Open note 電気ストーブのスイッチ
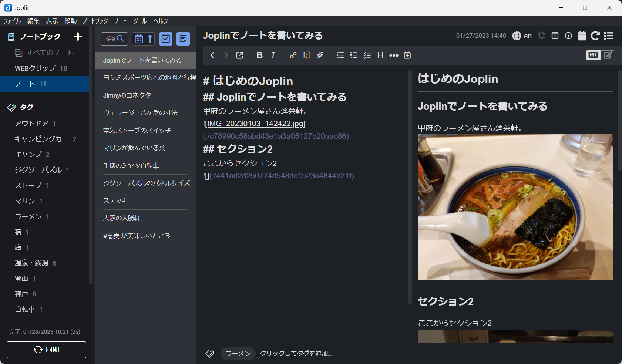The width and height of the screenshot is (622, 364). coord(145,131)
